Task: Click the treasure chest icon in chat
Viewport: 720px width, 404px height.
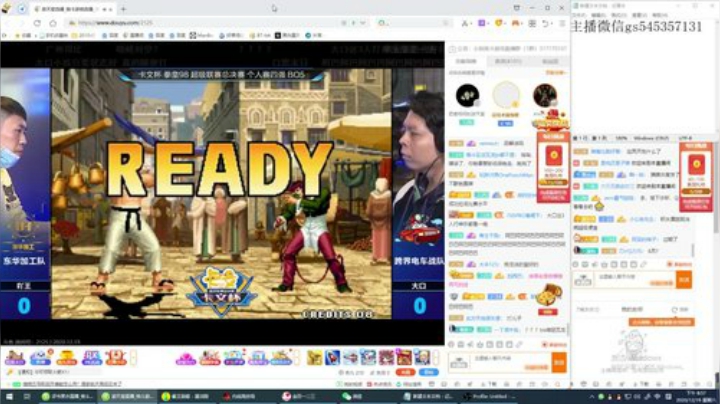Action: [x=548, y=295]
